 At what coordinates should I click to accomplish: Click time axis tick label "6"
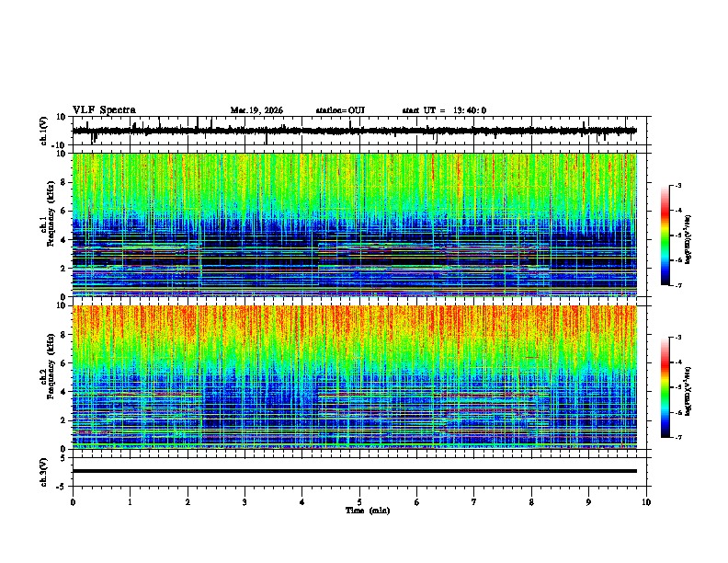[417, 502]
